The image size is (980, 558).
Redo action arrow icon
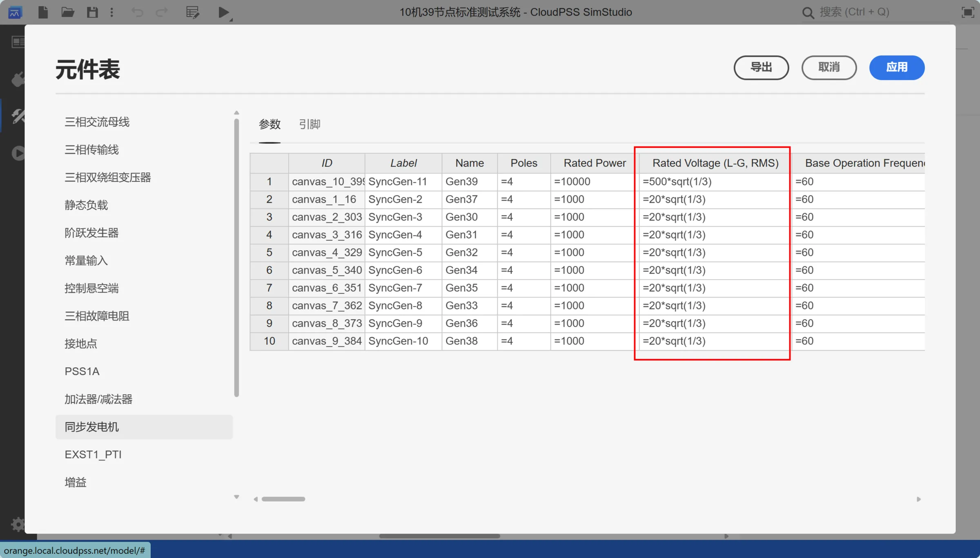coord(162,12)
